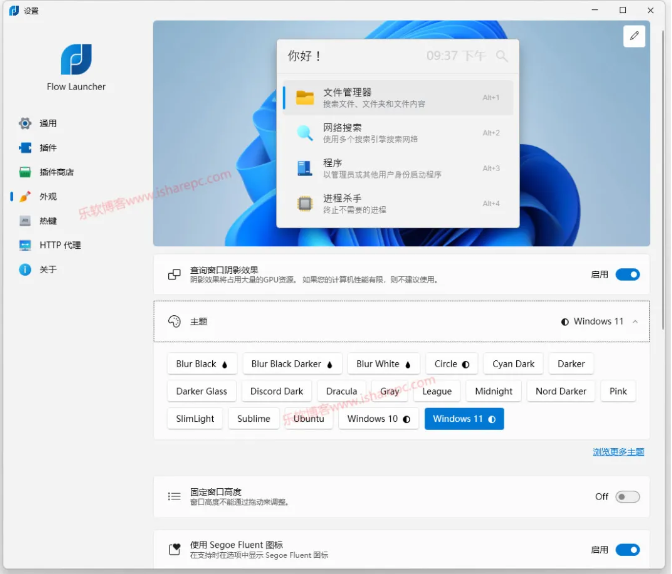Screen dimensions: 672x574
Task: Enable the 固定窗口高度 switch
Action: point(627,496)
